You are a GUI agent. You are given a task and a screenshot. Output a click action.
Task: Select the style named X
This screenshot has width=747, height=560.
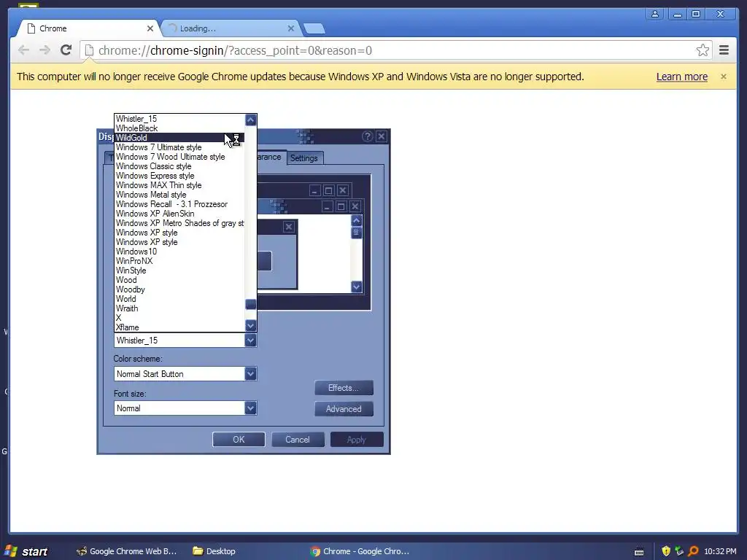click(179, 318)
